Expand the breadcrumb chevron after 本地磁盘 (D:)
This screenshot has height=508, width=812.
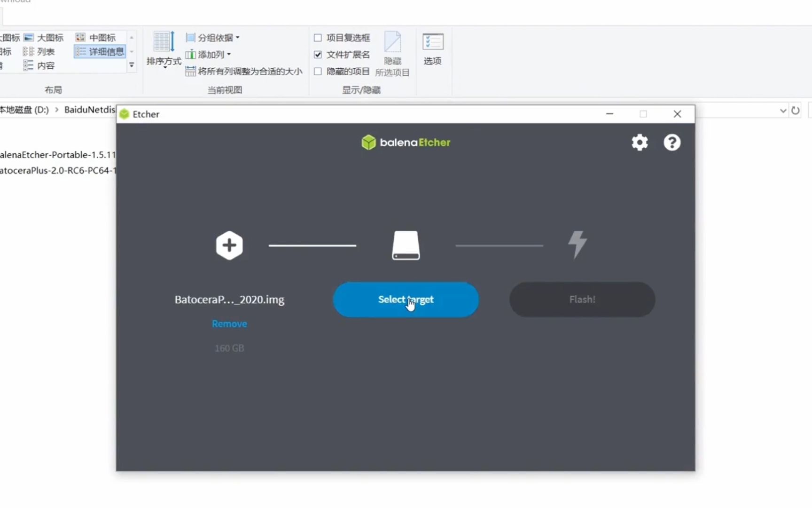pos(57,110)
